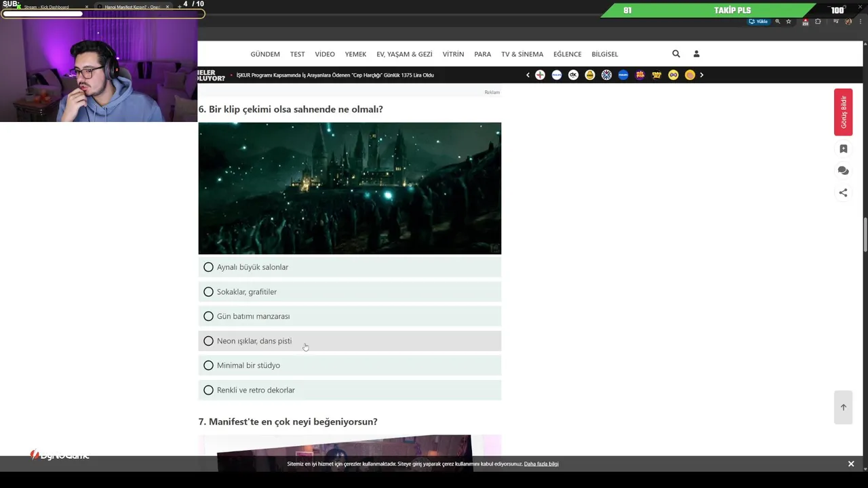The width and height of the screenshot is (868, 488).
Task: Click the question 6 heading text
Action: 290,109
